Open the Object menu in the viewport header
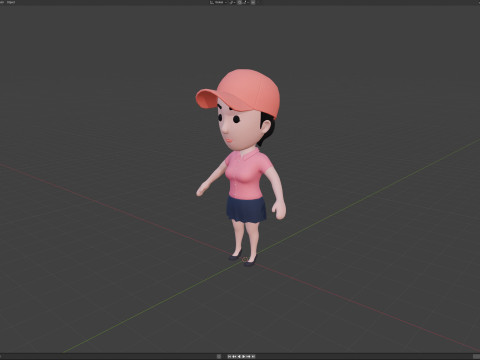The width and height of the screenshot is (480, 360). tap(11, 2)
